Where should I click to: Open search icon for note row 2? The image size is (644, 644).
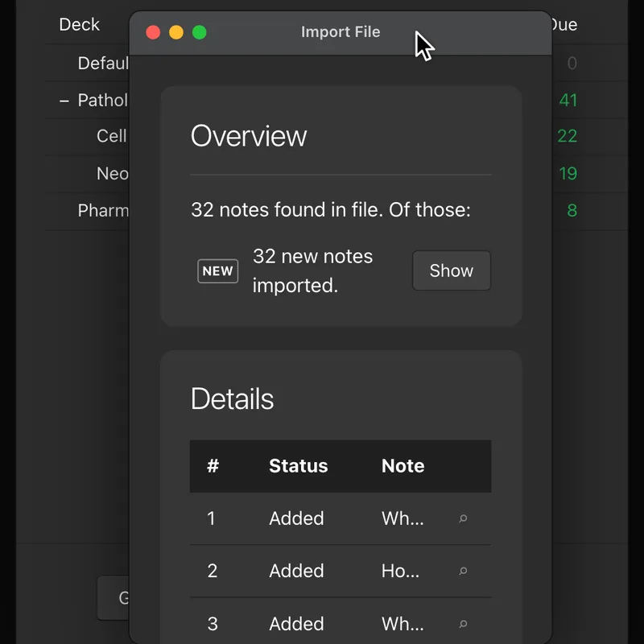(463, 571)
